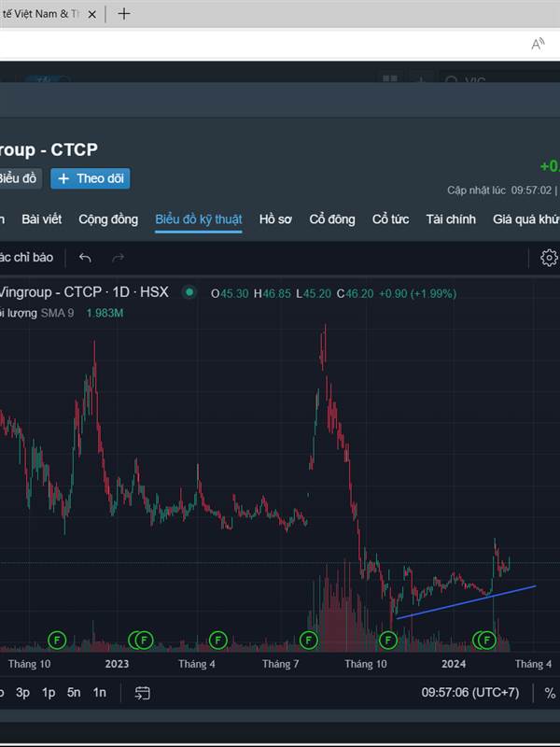Image resolution: width=560 pixels, height=747 pixels.
Task: Click the F event marker after 2024 label
Action: (x=486, y=640)
